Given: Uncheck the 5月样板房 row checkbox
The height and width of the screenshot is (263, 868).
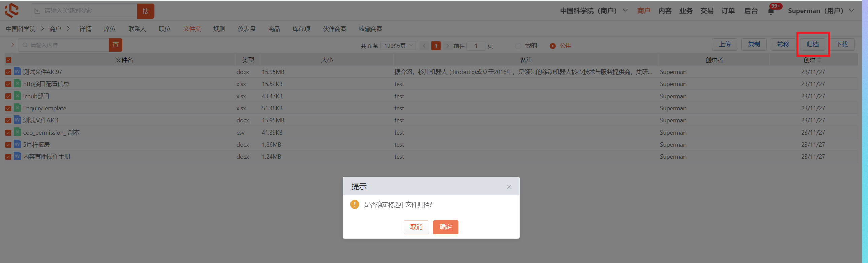Looking at the screenshot, I should click(x=8, y=145).
